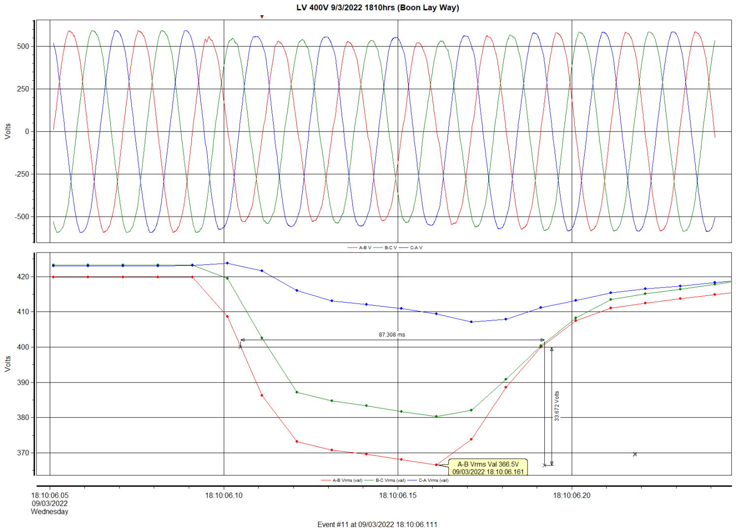Click the red event marker triangle above the waveform

pyautogui.click(x=262, y=16)
